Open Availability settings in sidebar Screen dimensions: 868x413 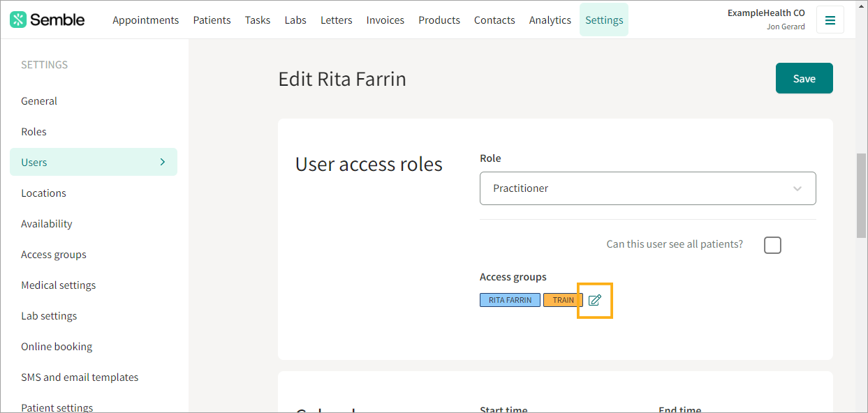(x=47, y=224)
